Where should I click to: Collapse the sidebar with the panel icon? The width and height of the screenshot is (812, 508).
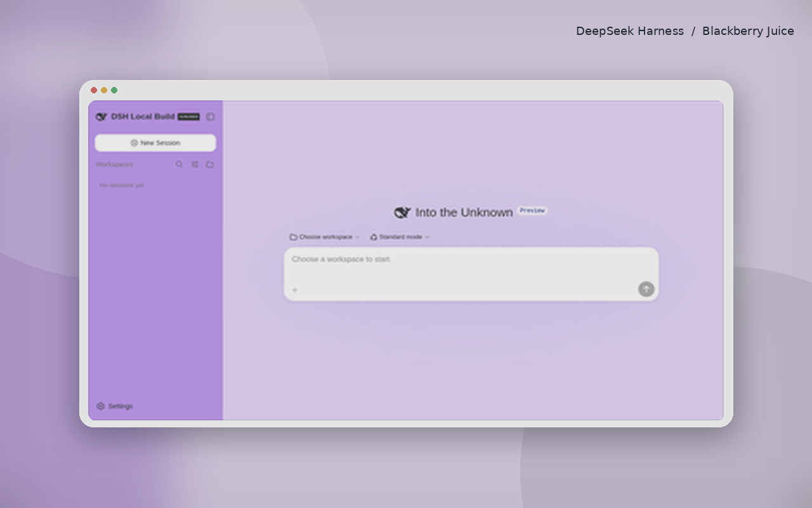[x=211, y=117]
